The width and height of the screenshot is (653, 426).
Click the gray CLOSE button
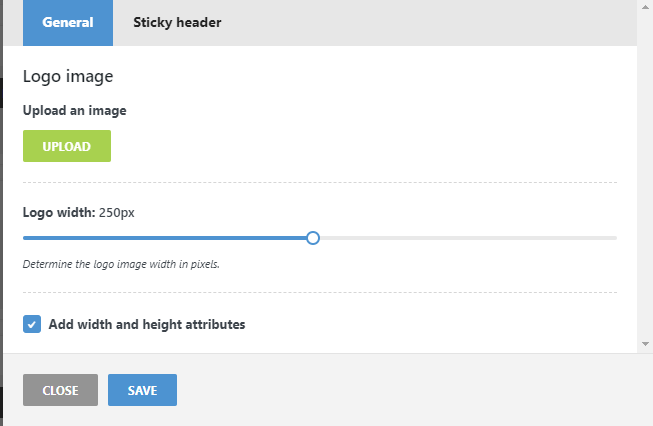click(x=60, y=390)
